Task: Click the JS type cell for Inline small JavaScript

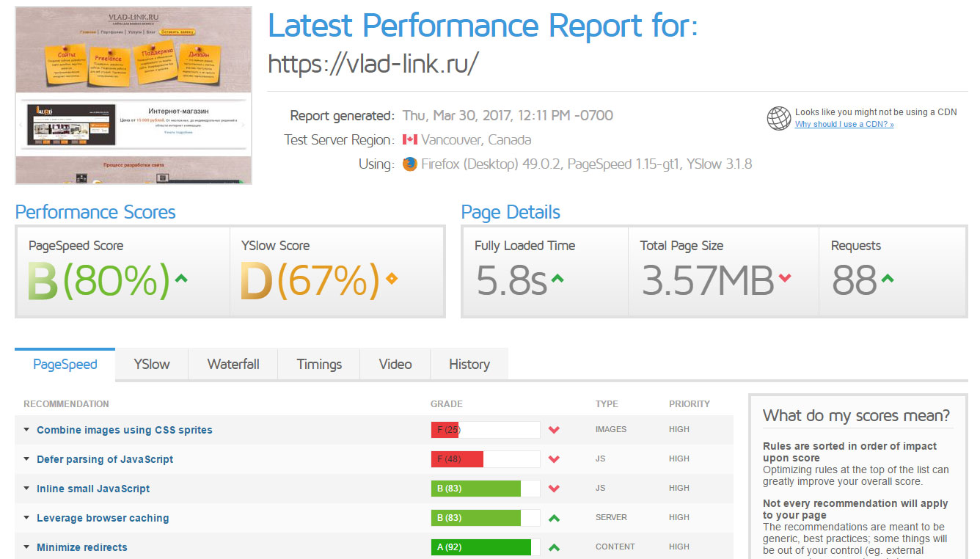Action: coord(601,489)
